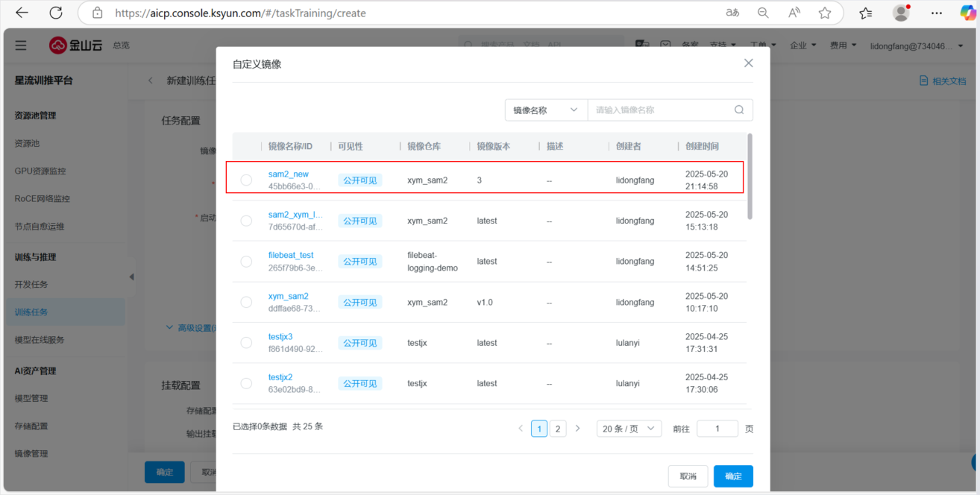Open the hamburger menu beside Kingsoft Cloud logo
The height and width of the screenshot is (495, 980).
[x=21, y=45]
